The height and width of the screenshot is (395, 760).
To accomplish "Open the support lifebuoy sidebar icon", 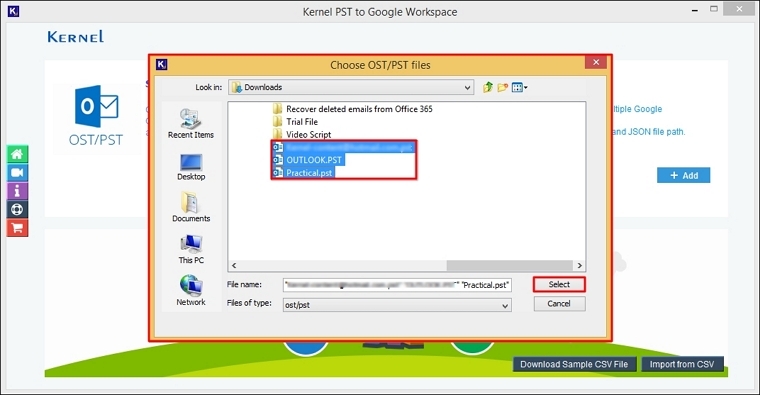I will point(17,209).
